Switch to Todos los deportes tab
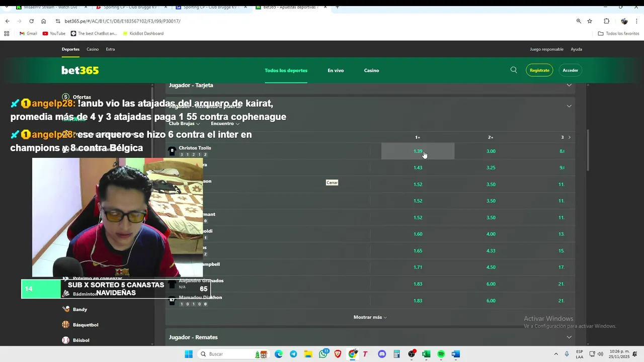 click(286, 70)
